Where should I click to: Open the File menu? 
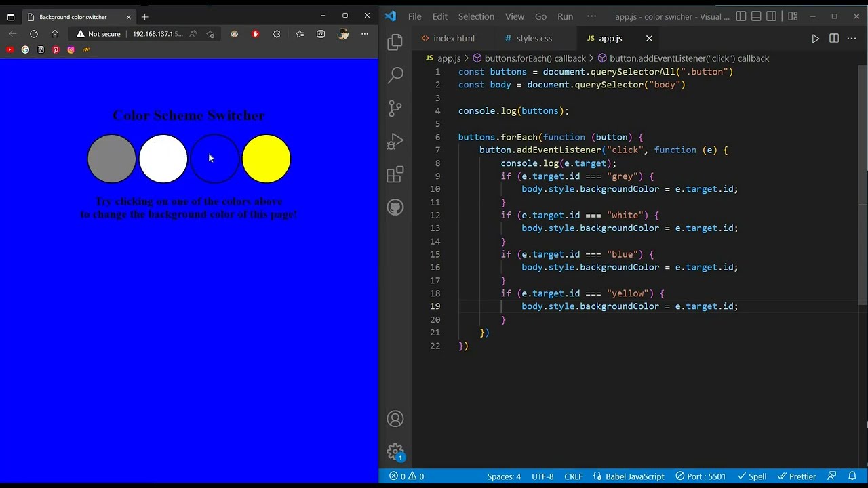(414, 16)
